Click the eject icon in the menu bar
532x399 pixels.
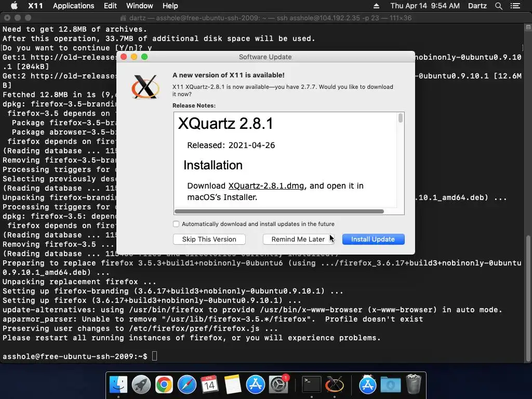[376, 6]
